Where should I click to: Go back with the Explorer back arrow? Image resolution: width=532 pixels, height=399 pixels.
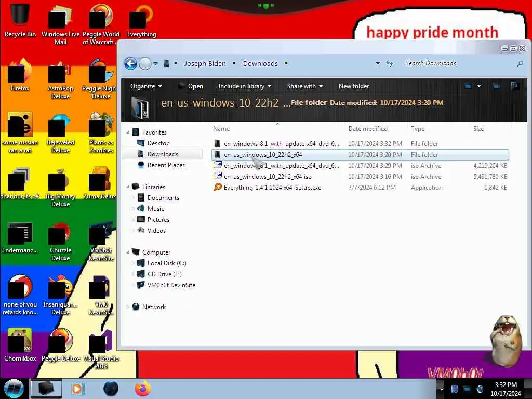pos(130,63)
